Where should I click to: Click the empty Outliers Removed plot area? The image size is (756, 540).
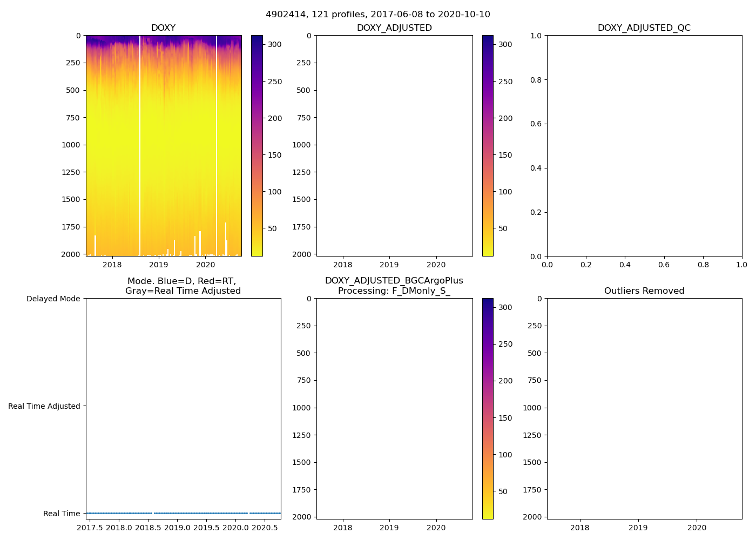644,409
